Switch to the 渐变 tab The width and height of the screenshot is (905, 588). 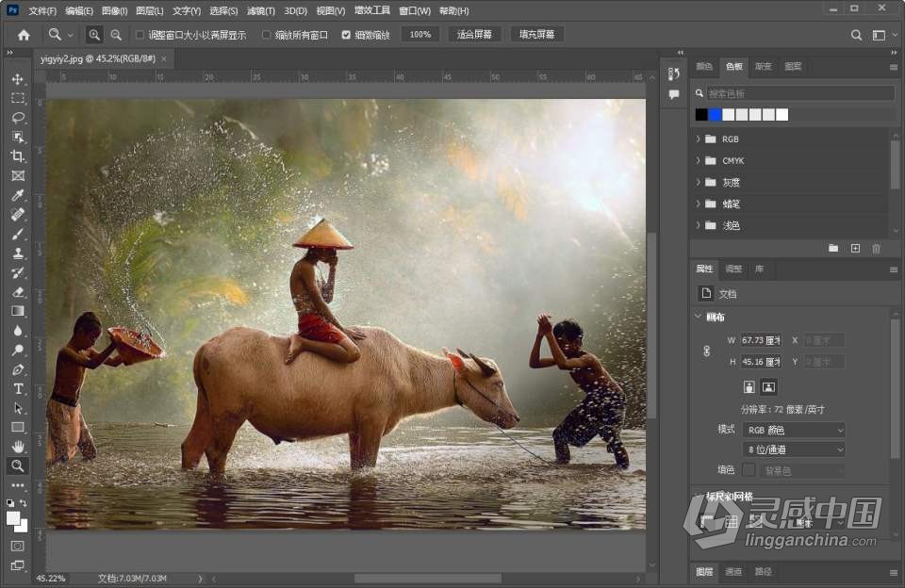[x=763, y=66]
